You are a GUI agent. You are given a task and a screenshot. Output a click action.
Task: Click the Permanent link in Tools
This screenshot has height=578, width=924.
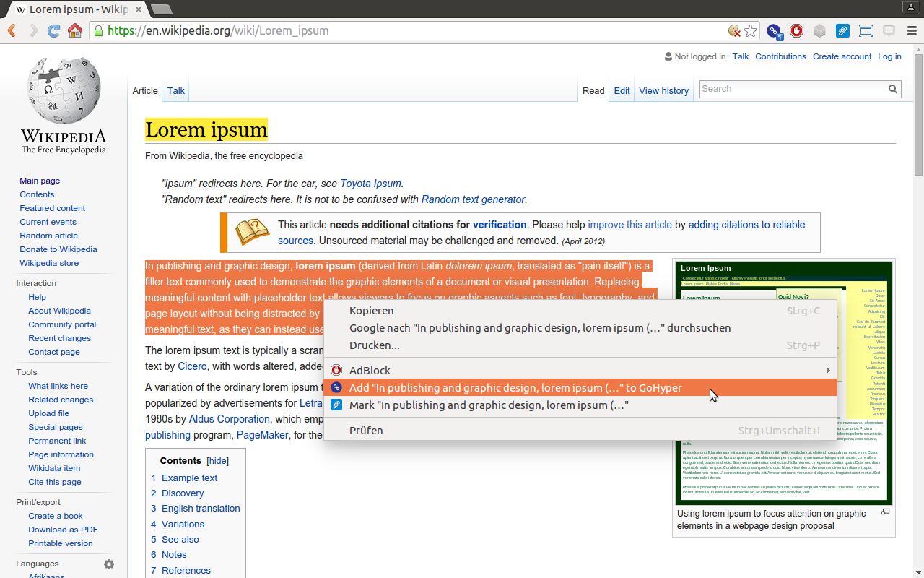click(x=57, y=441)
